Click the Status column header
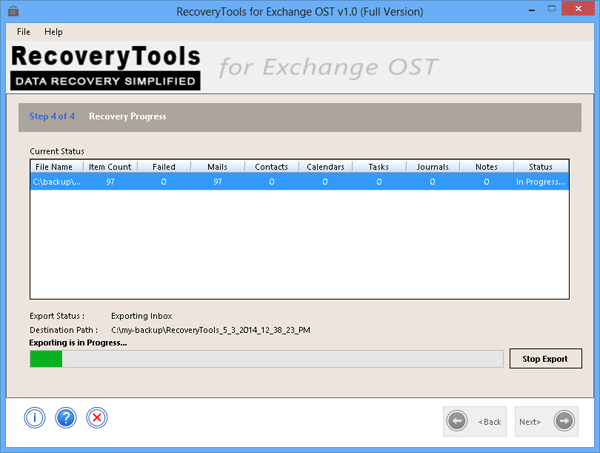 pos(541,167)
